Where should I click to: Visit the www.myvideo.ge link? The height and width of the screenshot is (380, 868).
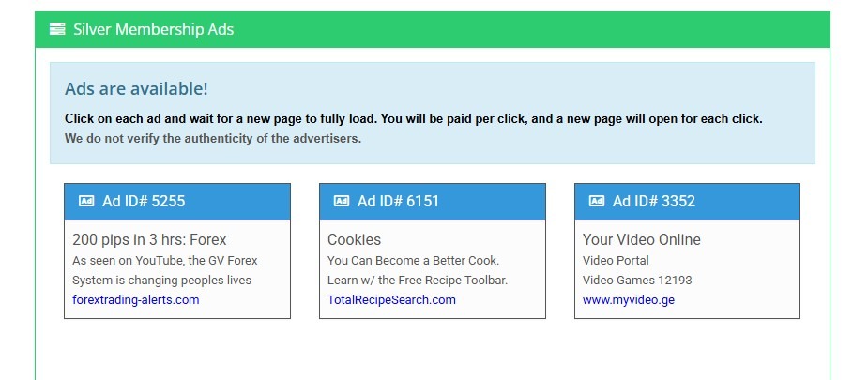(629, 300)
